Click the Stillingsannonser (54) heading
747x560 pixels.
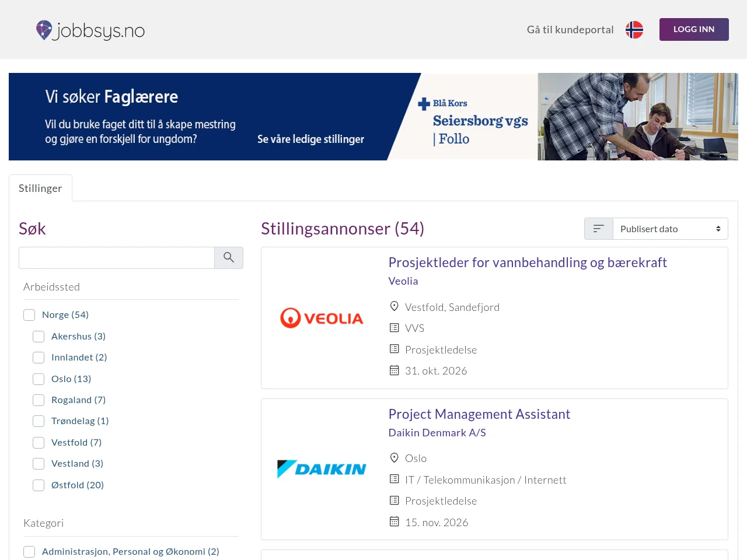point(343,229)
